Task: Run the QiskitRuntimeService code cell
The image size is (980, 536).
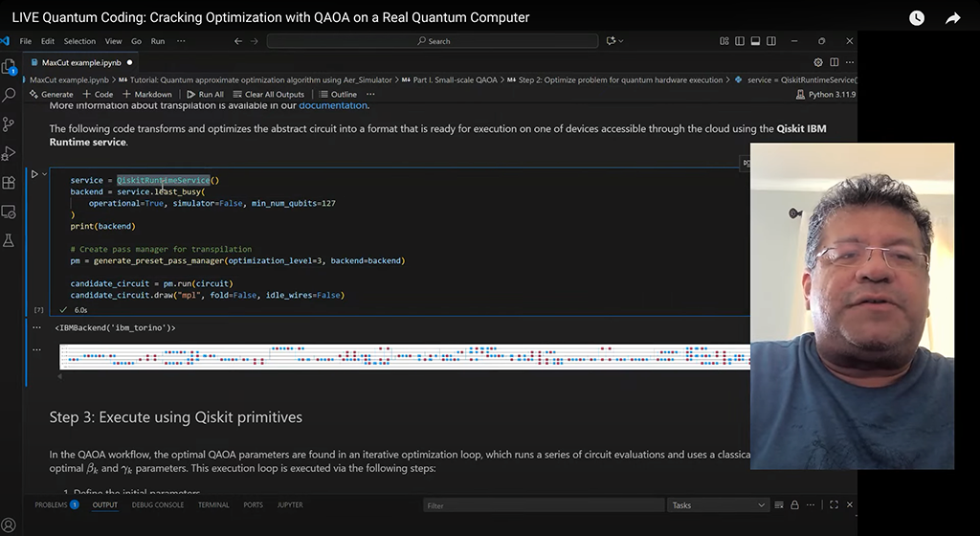Action: 34,174
